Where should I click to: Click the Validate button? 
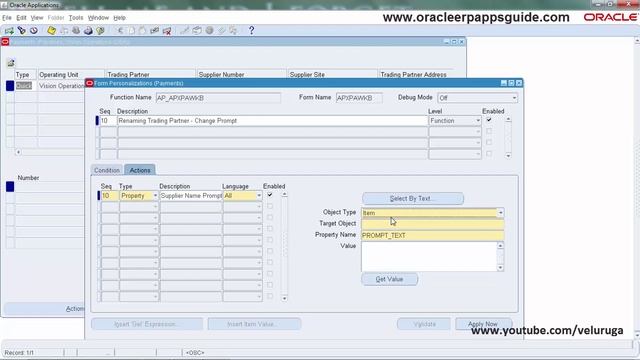click(x=424, y=324)
